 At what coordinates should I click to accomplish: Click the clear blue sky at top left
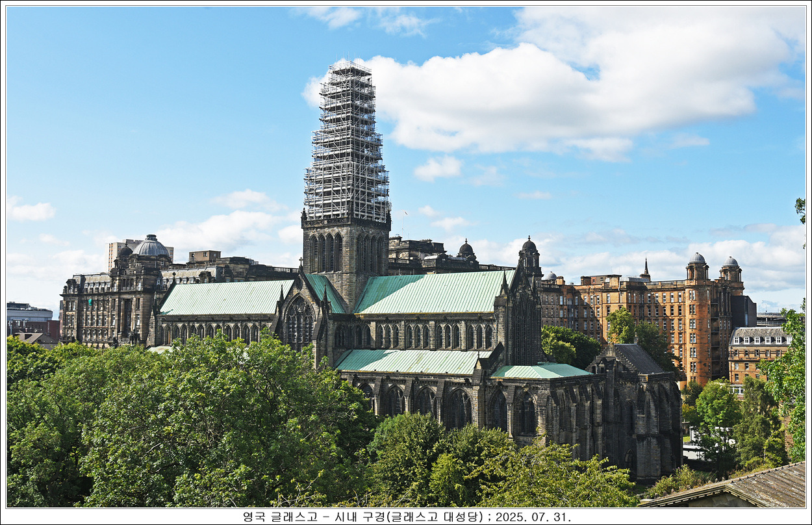(130, 97)
